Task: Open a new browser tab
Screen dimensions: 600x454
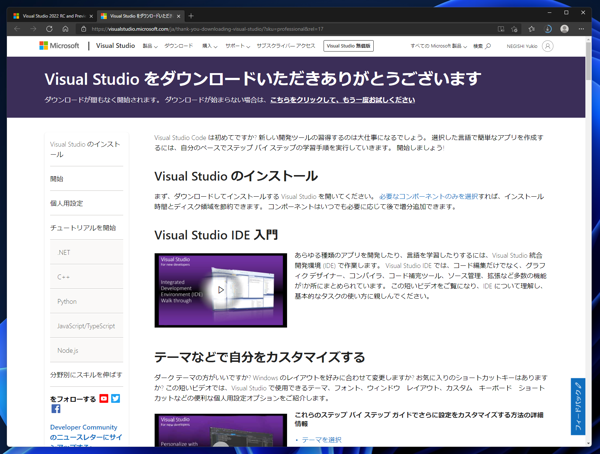Action: [x=192, y=15]
